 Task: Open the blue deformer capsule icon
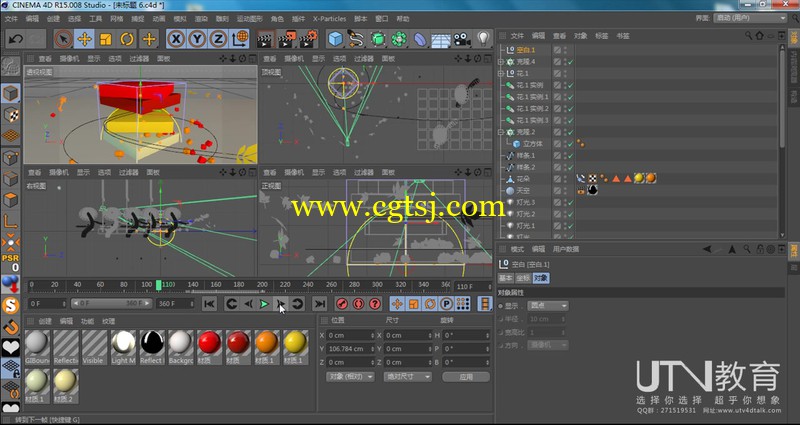420,39
